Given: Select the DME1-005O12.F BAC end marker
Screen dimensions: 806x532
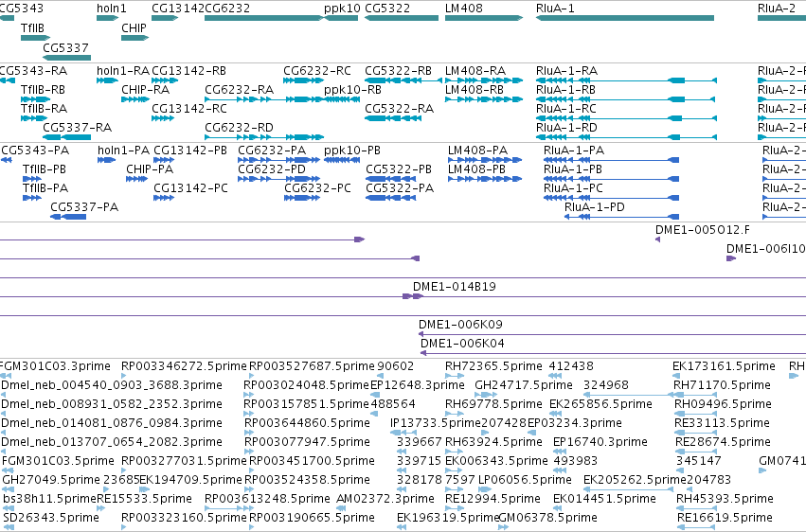Looking at the screenshot, I should (657, 239).
